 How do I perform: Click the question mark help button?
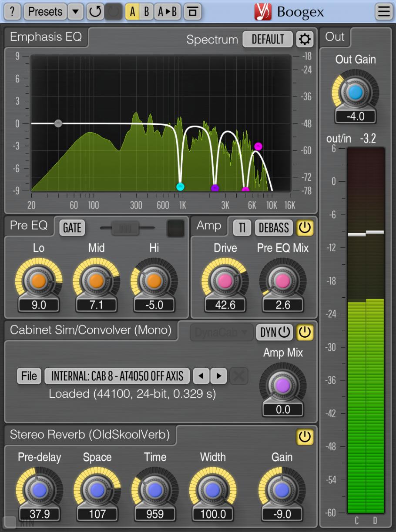click(x=12, y=12)
